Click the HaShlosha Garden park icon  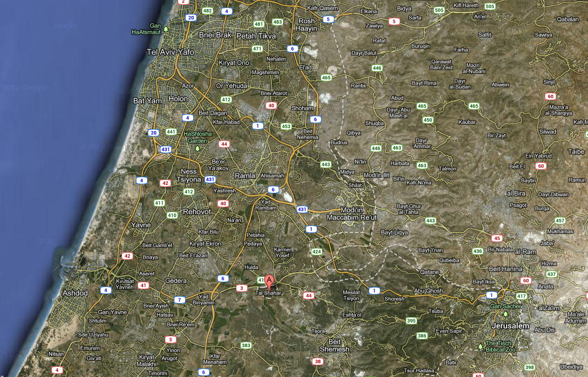click(197, 148)
